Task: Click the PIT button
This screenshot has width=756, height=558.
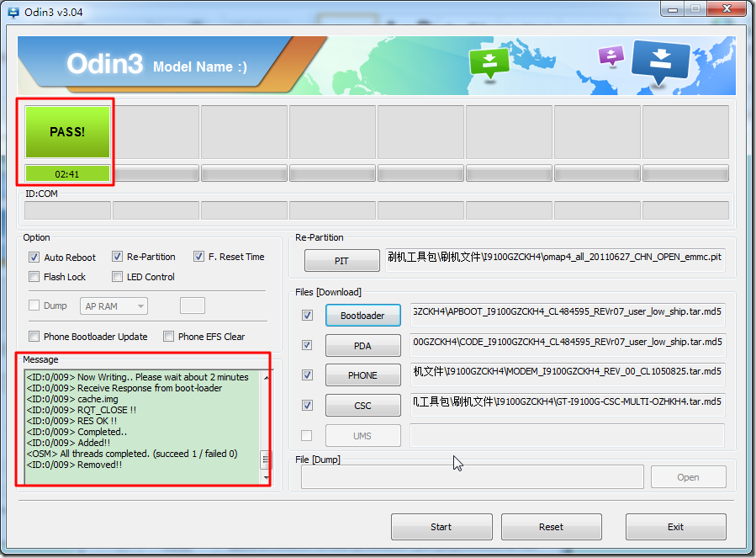Action: point(341,261)
